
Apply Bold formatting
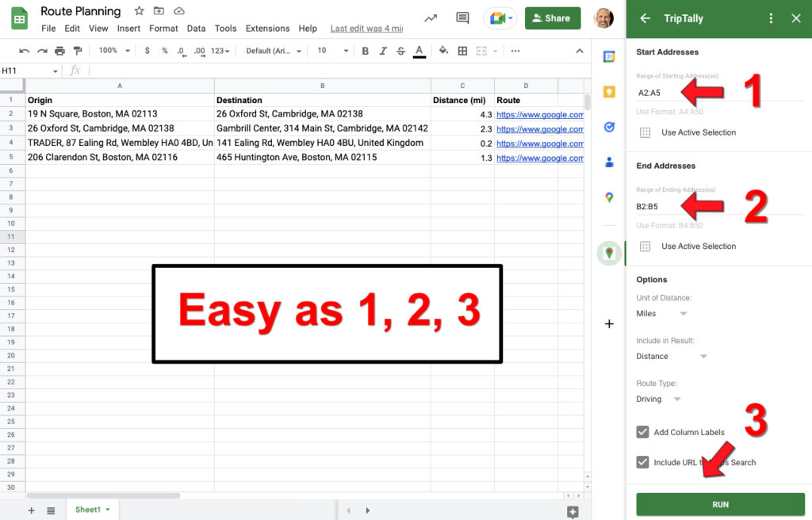[x=365, y=50]
